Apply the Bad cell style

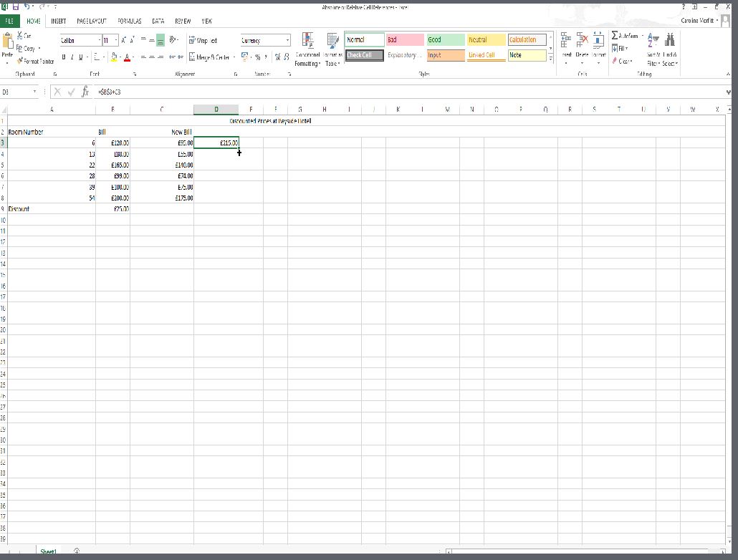click(405, 40)
